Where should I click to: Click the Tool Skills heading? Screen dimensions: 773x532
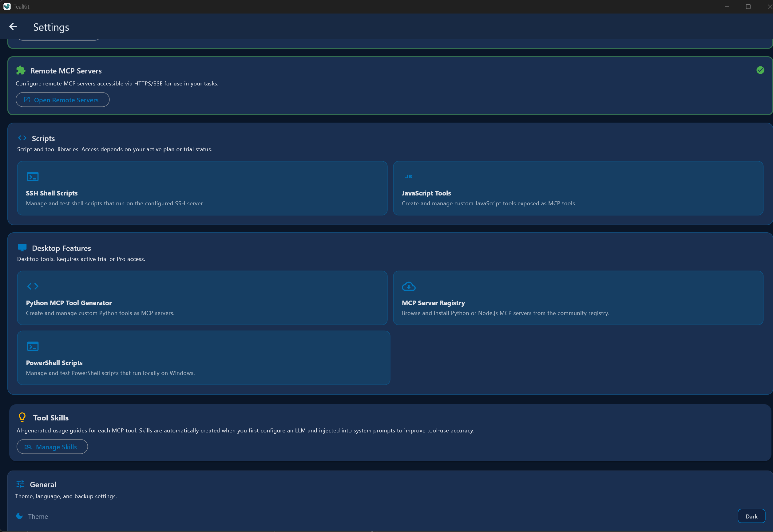click(x=51, y=418)
